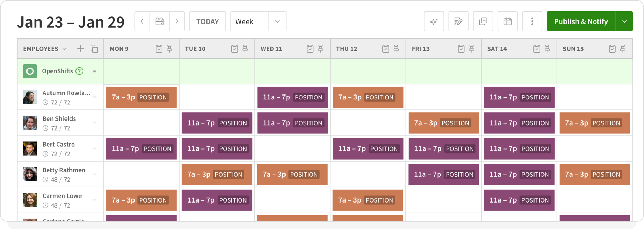Add a new employee with the plus icon
The height and width of the screenshot is (229, 644).
point(80,49)
